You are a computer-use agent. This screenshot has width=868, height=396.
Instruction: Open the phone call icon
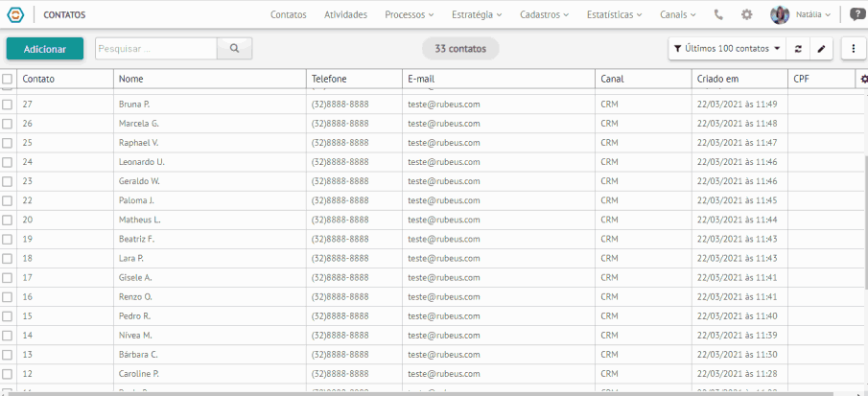(x=718, y=15)
